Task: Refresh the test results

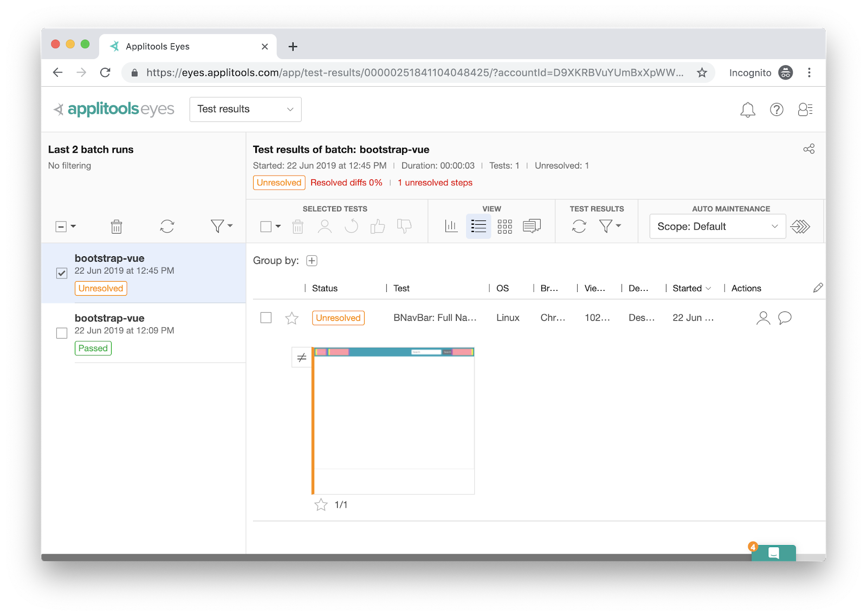Action: 579,226
